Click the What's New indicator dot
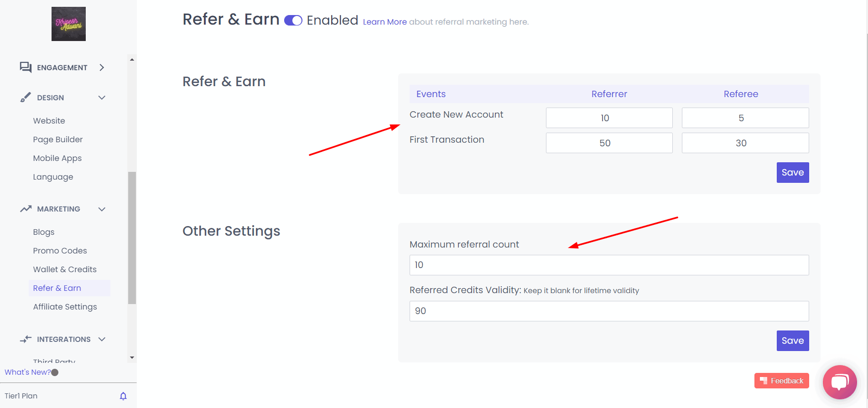 pyautogui.click(x=55, y=372)
